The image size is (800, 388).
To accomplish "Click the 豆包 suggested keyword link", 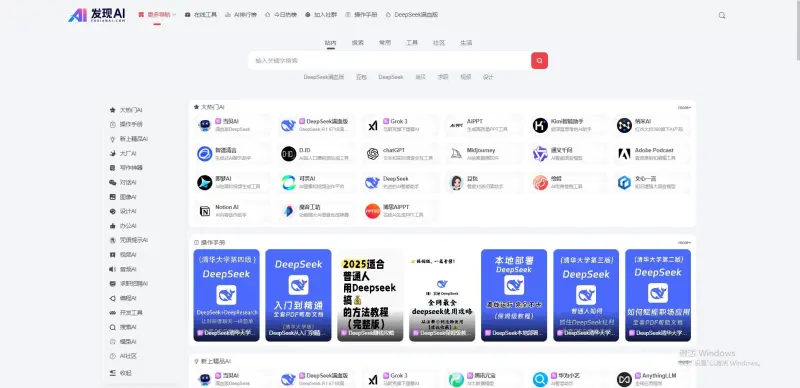I will point(361,77).
